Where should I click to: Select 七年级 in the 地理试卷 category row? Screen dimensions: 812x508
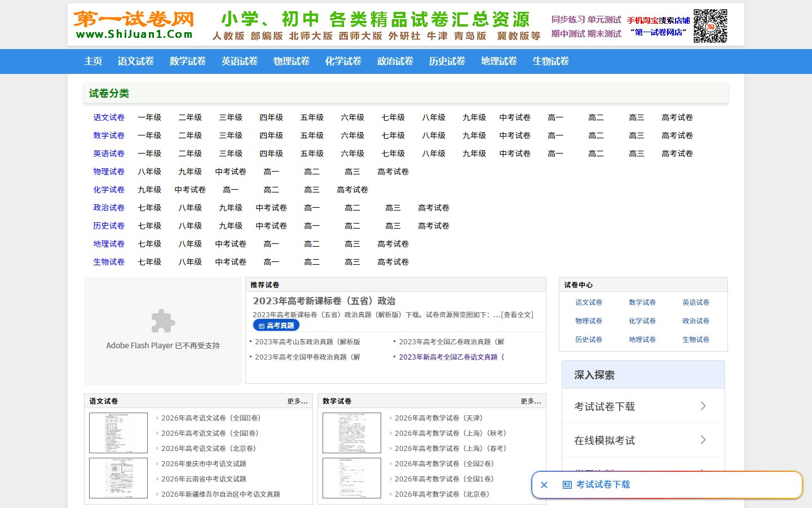coord(149,244)
